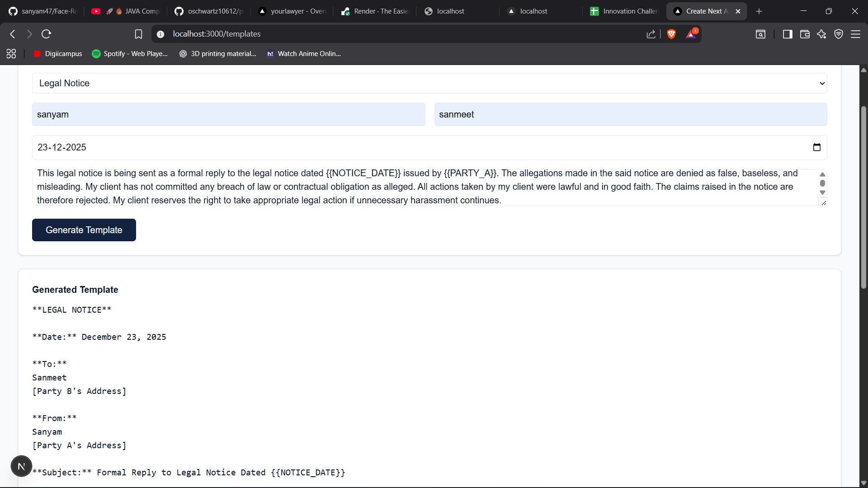Open the Digiicampus bookmark
868x488 pixels.
point(58,54)
